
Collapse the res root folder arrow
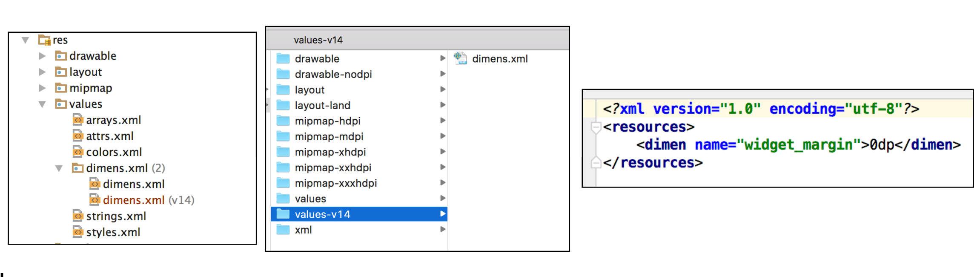tap(26, 40)
